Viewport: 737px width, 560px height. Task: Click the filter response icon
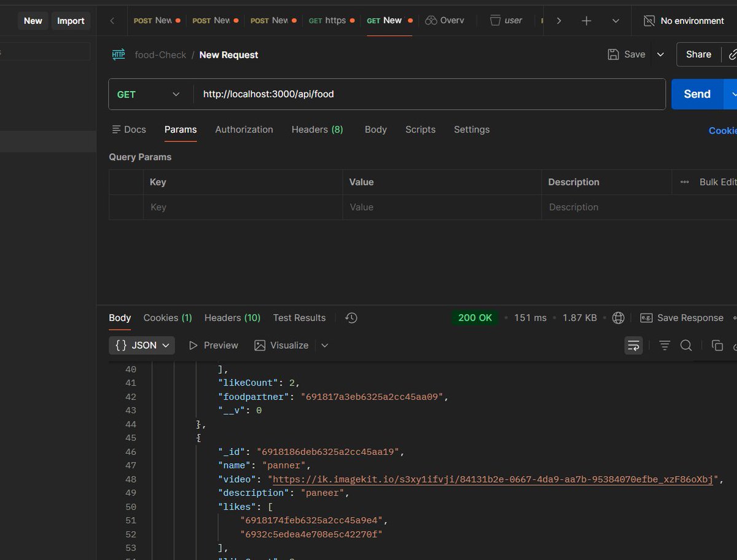coord(665,346)
